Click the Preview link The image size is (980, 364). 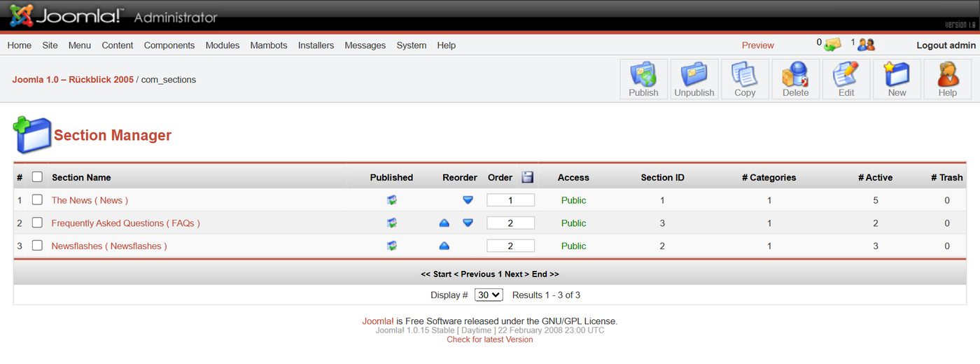tap(758, 45)
